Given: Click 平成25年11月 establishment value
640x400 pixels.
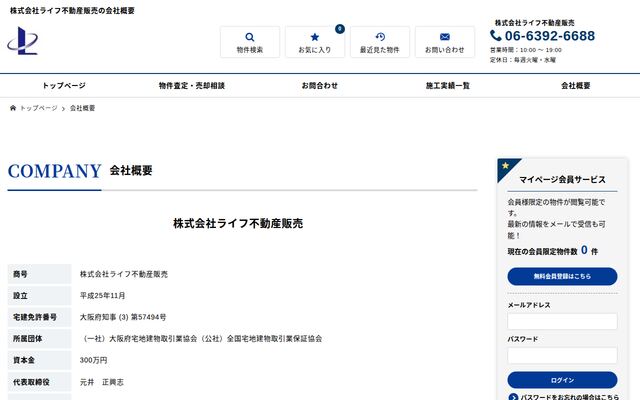Looking at the screenshot, I should click(x=102, y=296).
